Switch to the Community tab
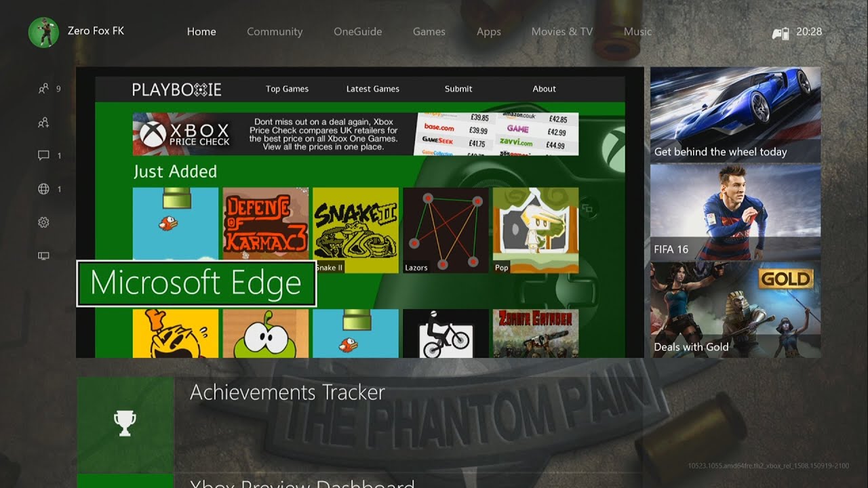The image size is (868, 488). (x=275, y=32)
